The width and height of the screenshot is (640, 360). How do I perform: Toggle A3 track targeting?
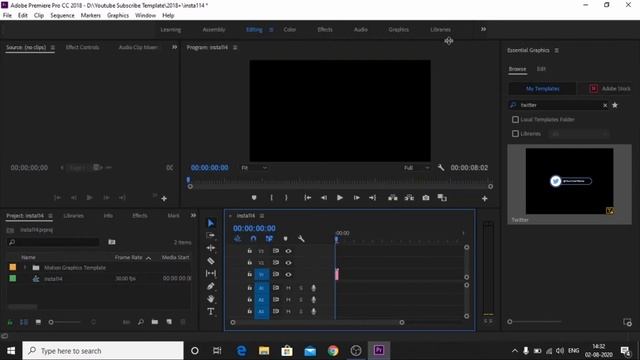[262, 311]
